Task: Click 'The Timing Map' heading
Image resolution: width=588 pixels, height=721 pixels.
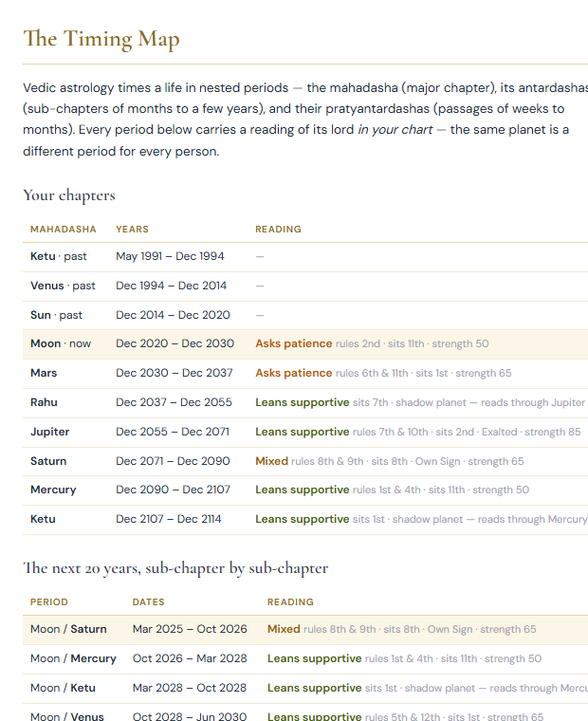Action: pyautogui.click(x=101, y=39)
